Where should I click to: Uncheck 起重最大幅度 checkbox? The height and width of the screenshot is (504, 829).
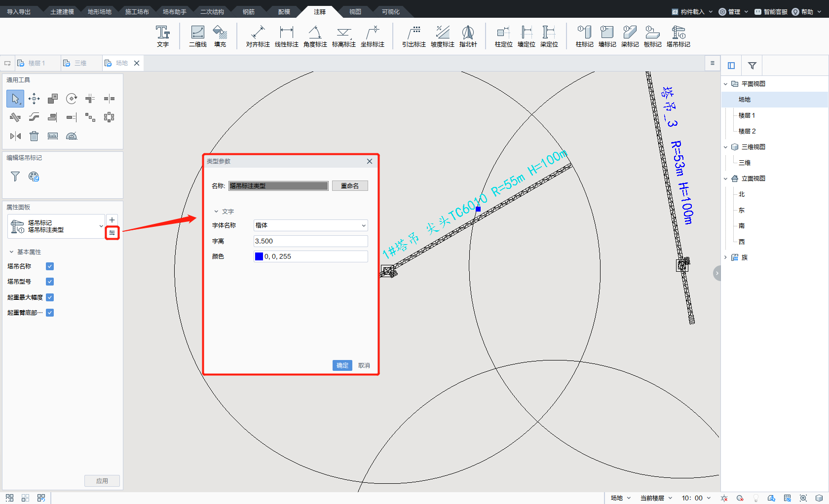[50, 297]
